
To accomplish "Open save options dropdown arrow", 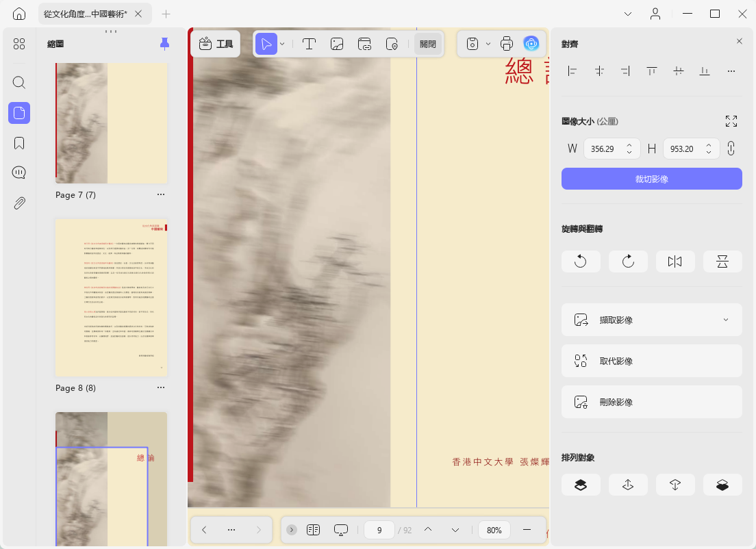I will 488,44.
